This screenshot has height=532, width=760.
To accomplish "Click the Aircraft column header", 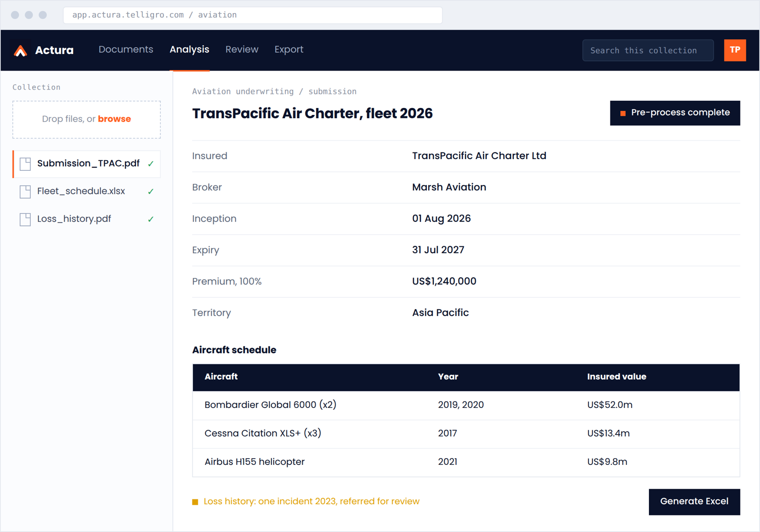I will pos(221,377).
